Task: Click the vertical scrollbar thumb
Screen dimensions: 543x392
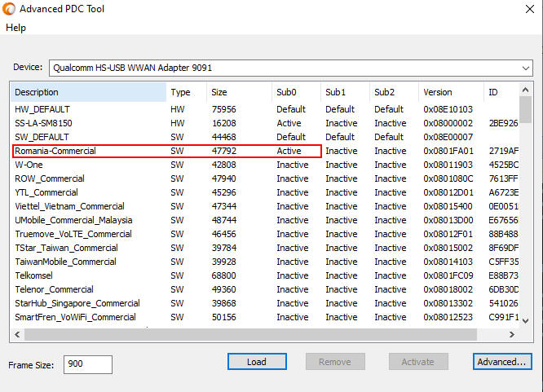Action: 525,109
